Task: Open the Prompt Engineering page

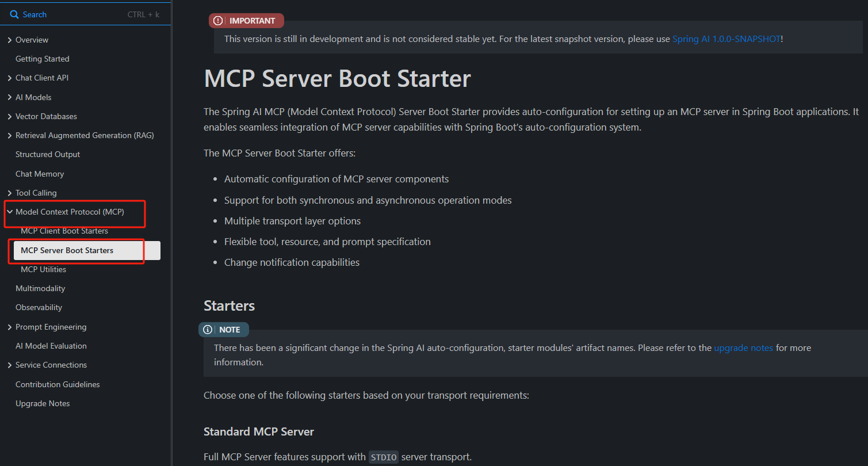Action: click(51, 327)
